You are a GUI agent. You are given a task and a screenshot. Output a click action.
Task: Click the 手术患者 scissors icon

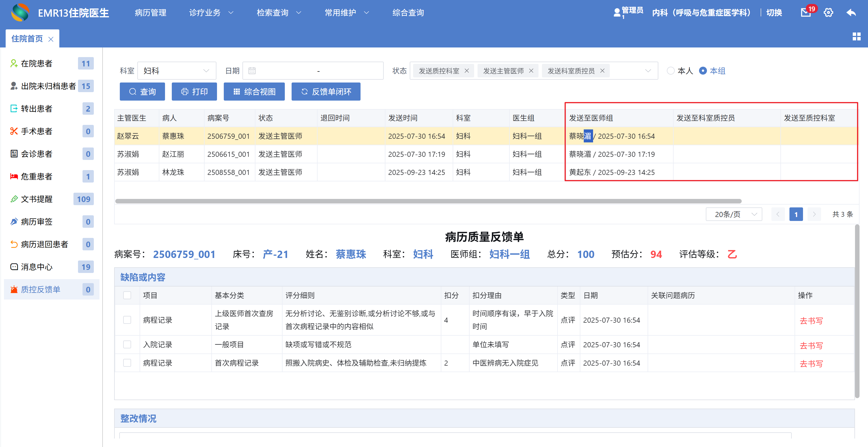(x=14, y=131)
